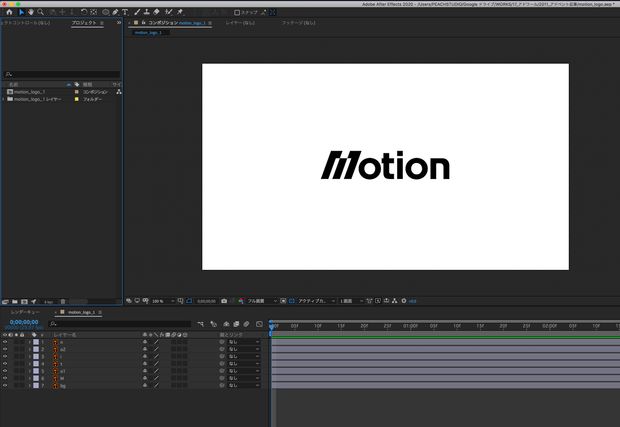Image resolution: width=620 pixels, height=427 pixels.
Task: Switch to the Footage (none) viewer tab
Action: coord(298,23)
